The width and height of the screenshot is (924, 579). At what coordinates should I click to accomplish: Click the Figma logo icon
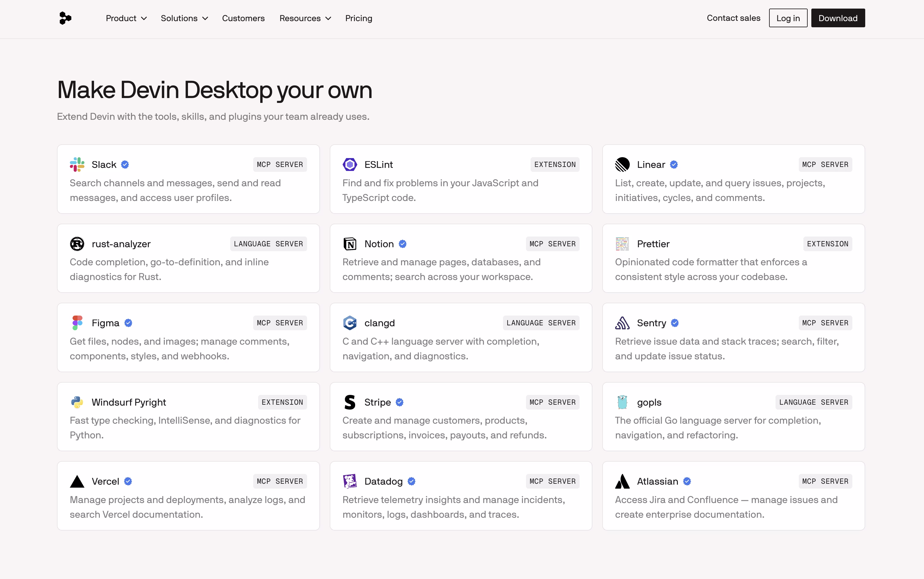tap(77, 323)
